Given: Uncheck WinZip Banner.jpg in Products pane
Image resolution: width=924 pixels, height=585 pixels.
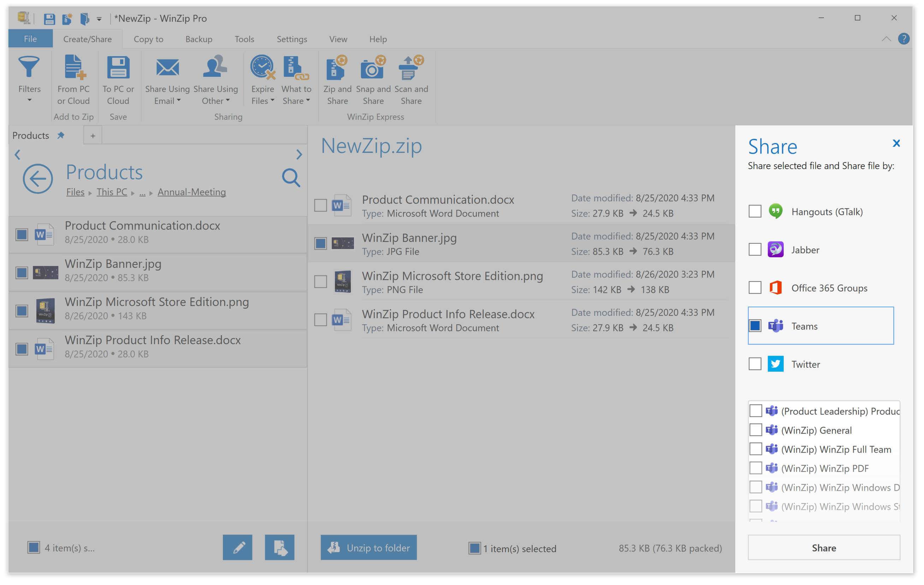Looking at the screenshot, I should (x=22, y=272).
